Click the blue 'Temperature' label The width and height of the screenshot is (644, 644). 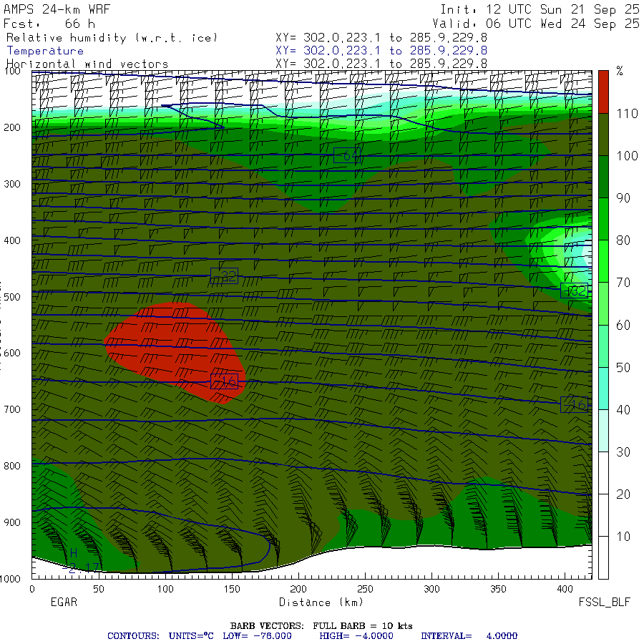pos(45,51)
